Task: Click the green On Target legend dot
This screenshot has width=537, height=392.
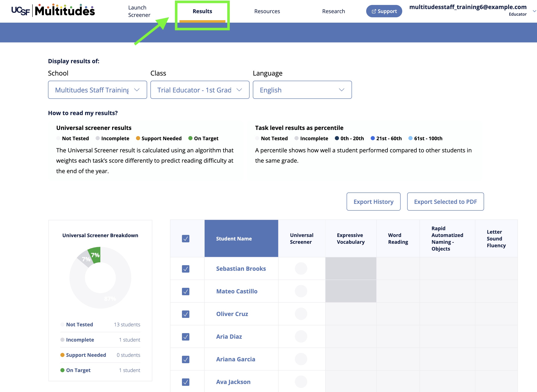Action: tap(190, 138)
